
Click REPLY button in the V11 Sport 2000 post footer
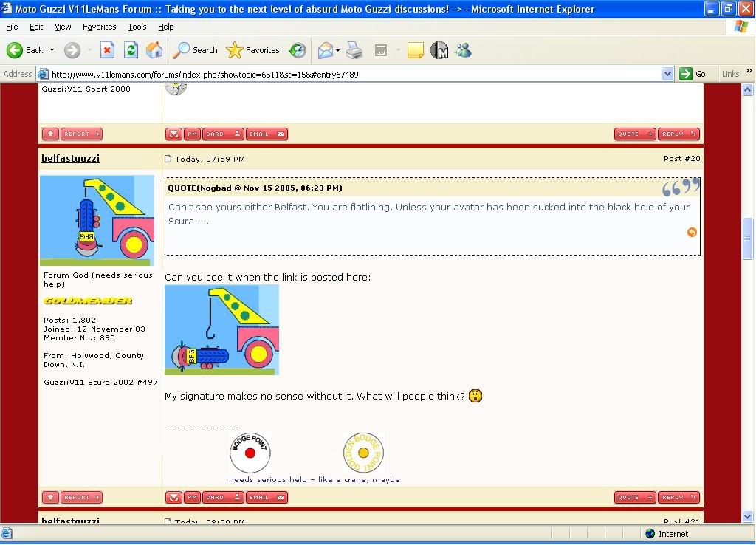tap(679, 134)
